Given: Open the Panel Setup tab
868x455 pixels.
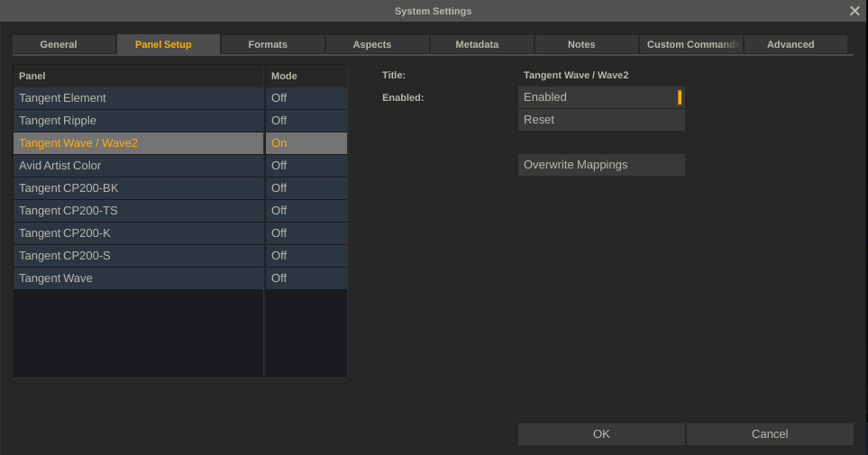Looking at the screenshot, I should (169, 44).
